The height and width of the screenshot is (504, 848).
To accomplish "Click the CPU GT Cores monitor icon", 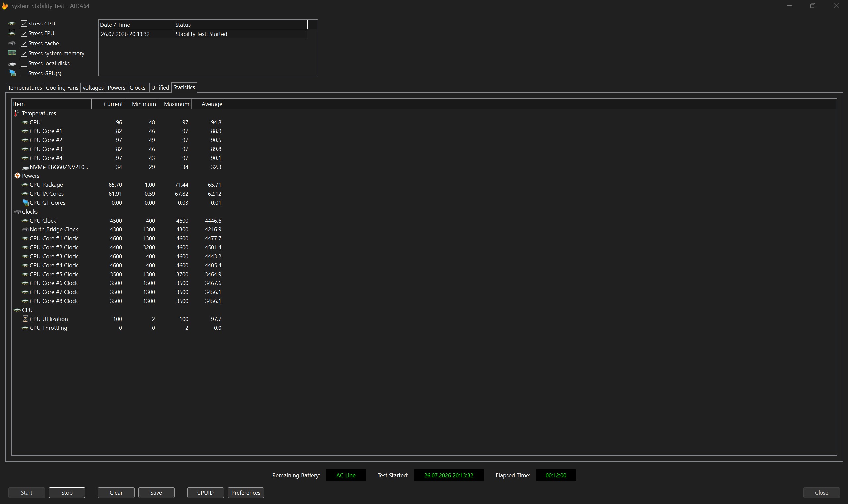I will tap(25, 203).
